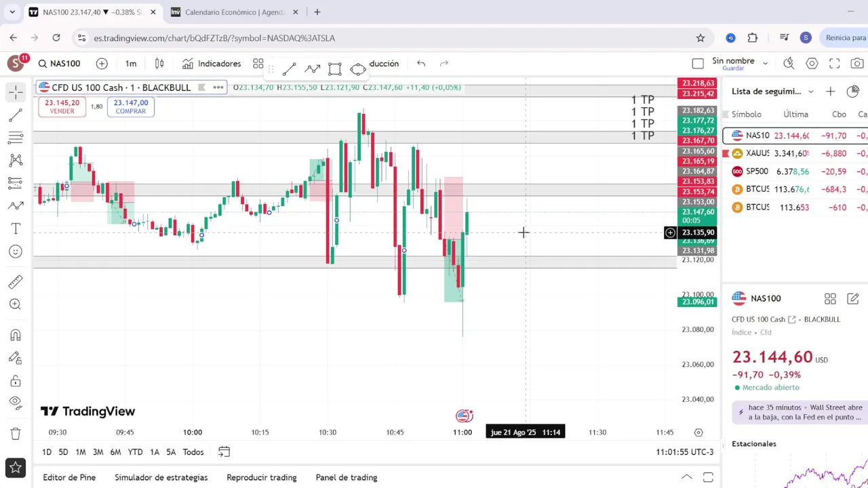Open the Simulador de estrategias tab
This screenshot has height=488, width=868.
161,477
